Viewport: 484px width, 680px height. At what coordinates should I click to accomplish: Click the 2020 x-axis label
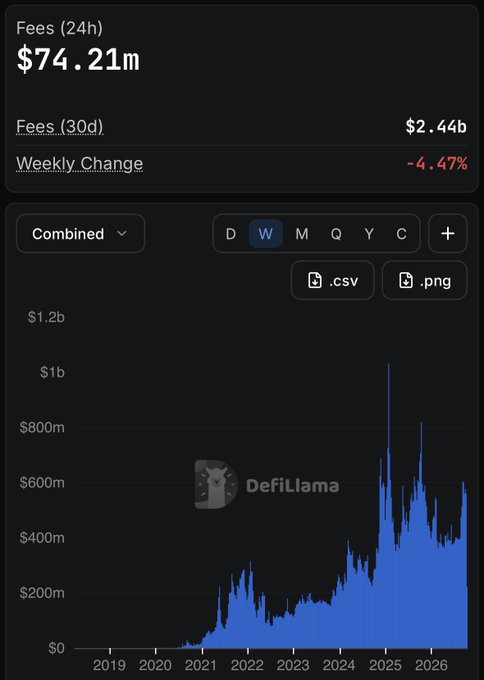tap(155, 665)
